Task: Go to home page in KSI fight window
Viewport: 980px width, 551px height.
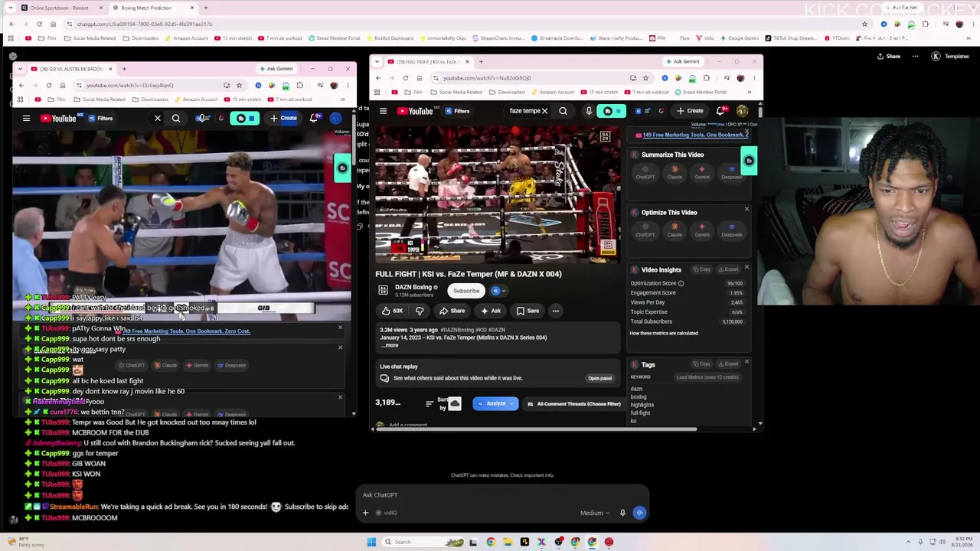Action: click(420, 78)
